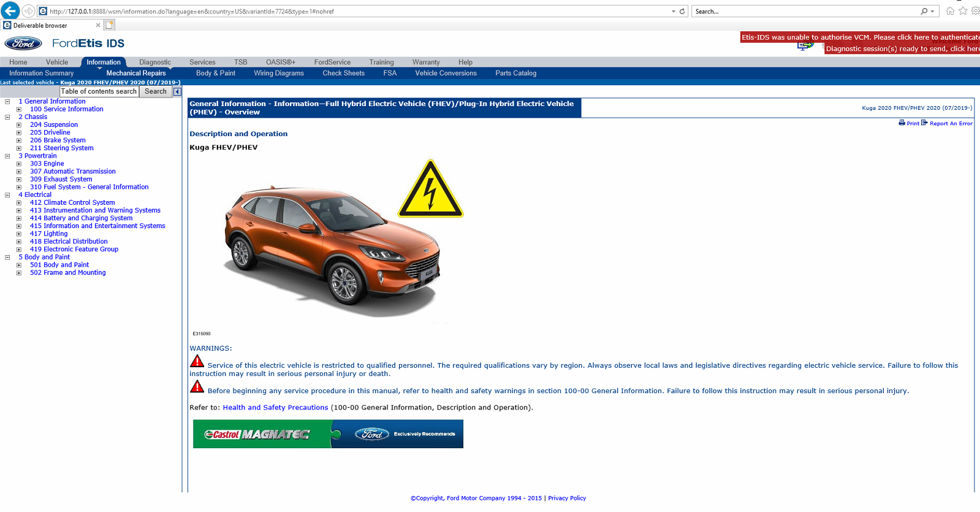This screenshot has height=512, width=980.
Task: Close the Deliverable browser tab
Action: (x=98, y=25)
